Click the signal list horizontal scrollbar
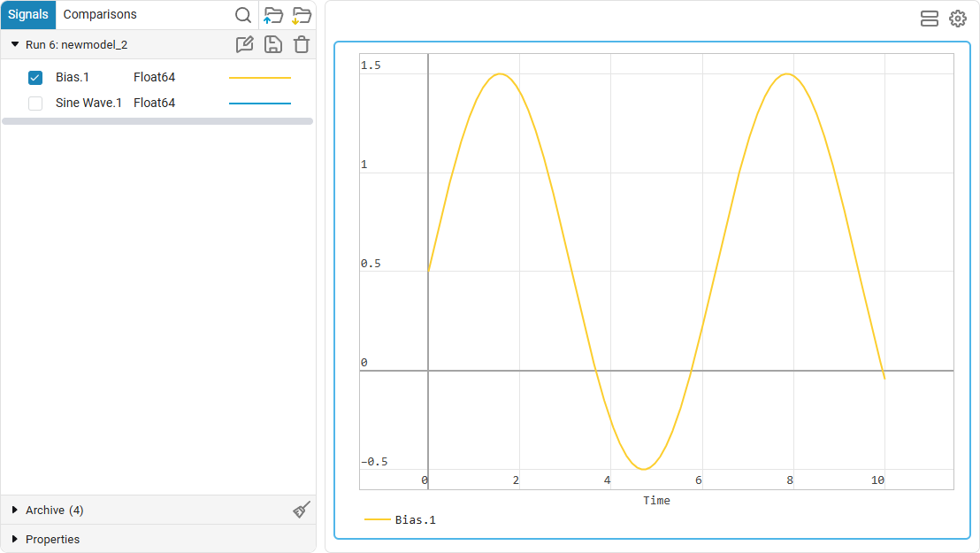Viewport: 980px width, 553px height. pos(157,121)
